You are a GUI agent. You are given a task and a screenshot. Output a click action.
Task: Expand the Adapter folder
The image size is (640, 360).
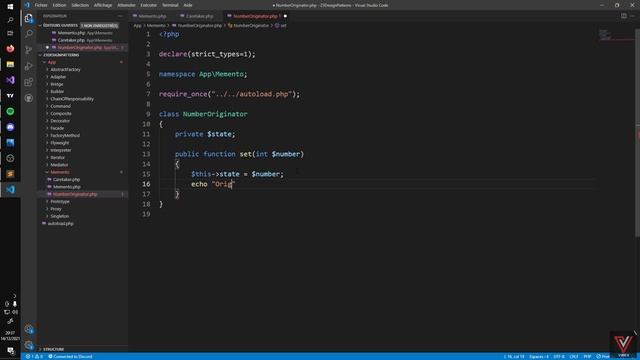click(x=47, y=77)
